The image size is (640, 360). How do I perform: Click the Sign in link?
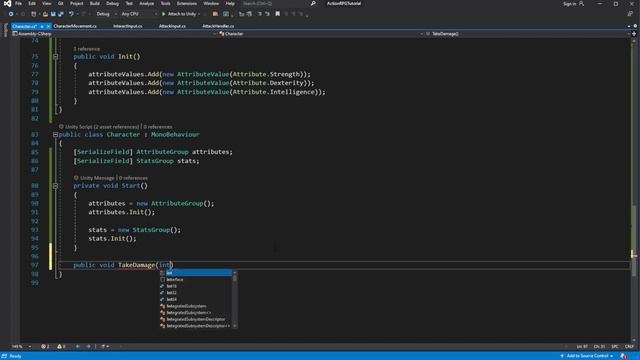[x=569, y=4]
